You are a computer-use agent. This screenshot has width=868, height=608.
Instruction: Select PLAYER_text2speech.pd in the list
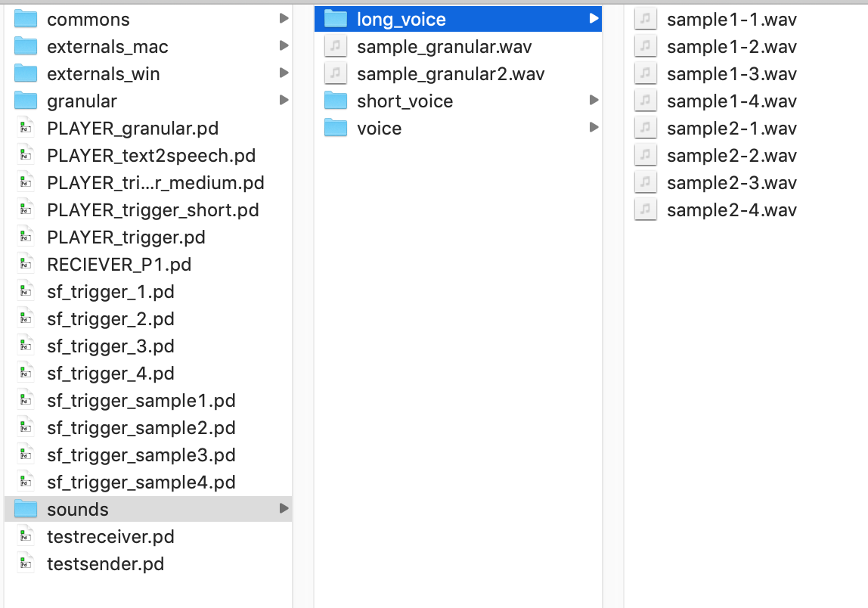coord(148,156)
